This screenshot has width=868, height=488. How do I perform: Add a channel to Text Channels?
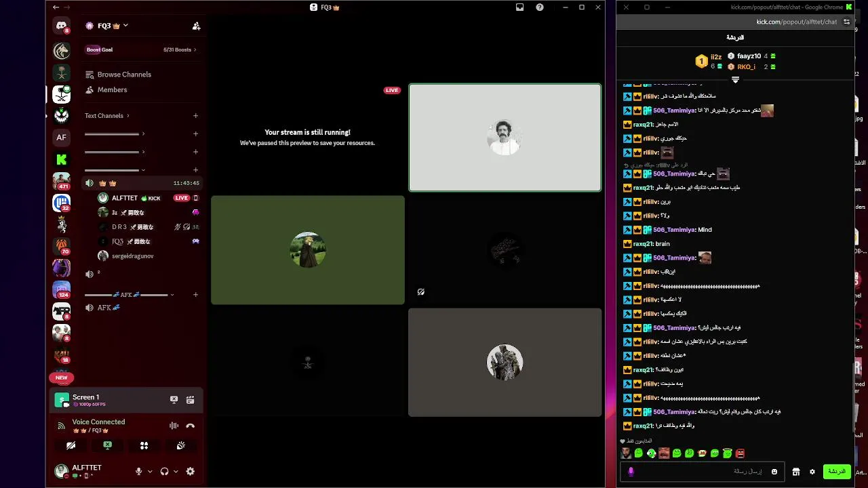(x=195, y=116)
